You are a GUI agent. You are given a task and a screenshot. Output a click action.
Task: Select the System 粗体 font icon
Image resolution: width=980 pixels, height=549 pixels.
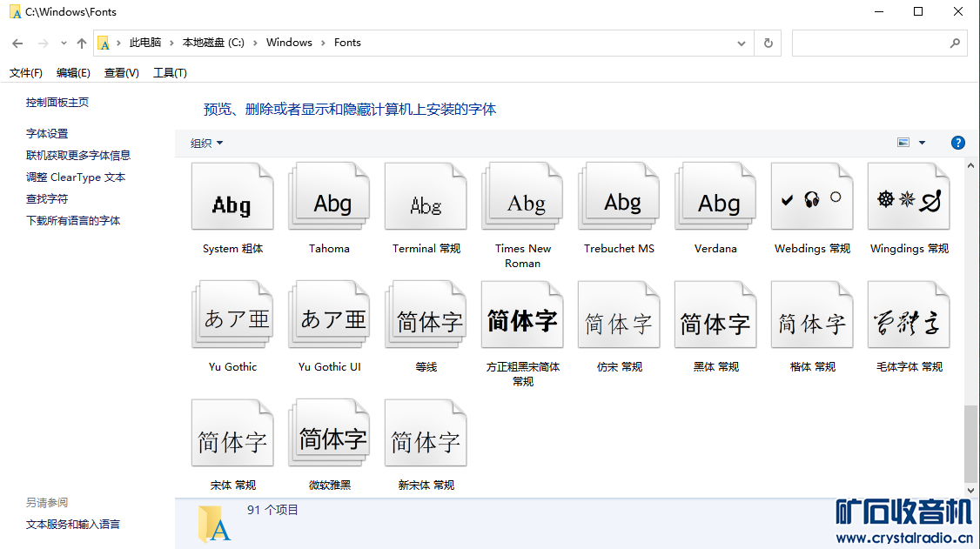tap(232, 196)
